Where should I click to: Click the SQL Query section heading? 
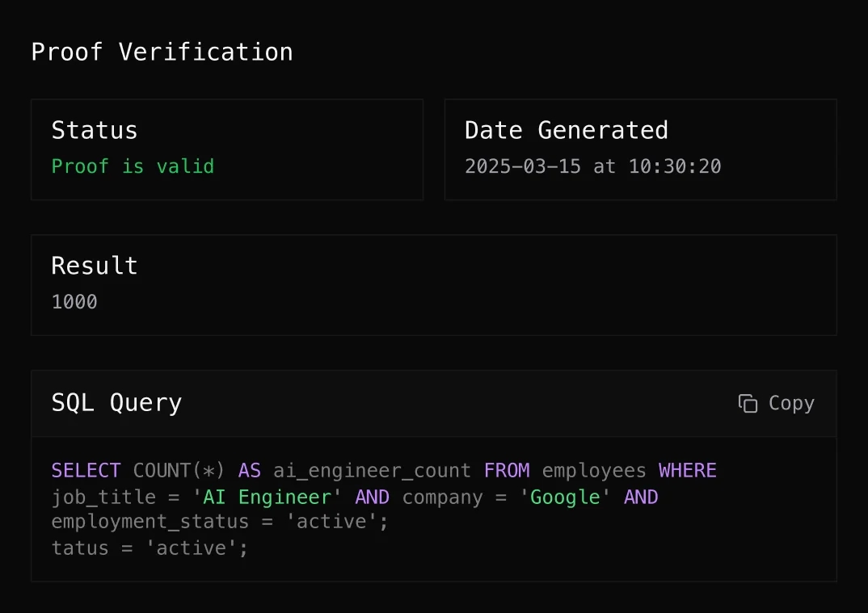point(116,403)
